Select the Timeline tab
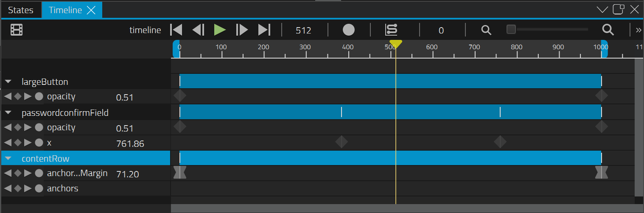The height and width of the screenshot is (213, 644). coord(65,10)
